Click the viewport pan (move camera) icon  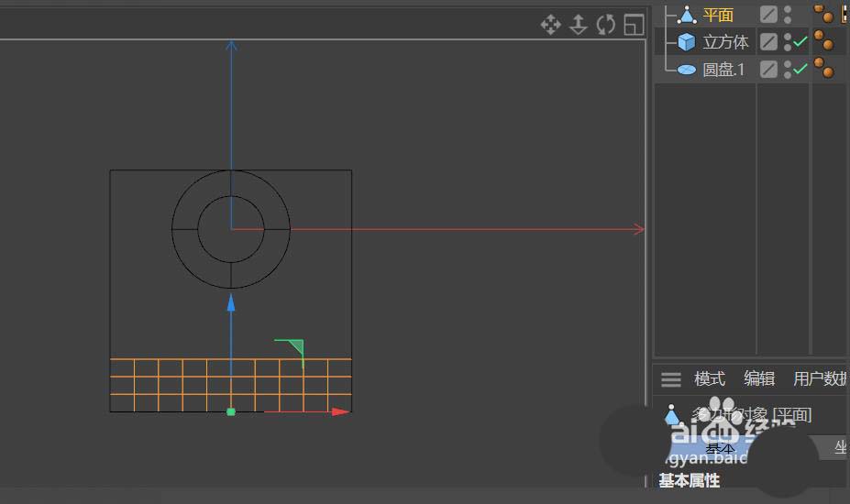[x=550, y=25]
